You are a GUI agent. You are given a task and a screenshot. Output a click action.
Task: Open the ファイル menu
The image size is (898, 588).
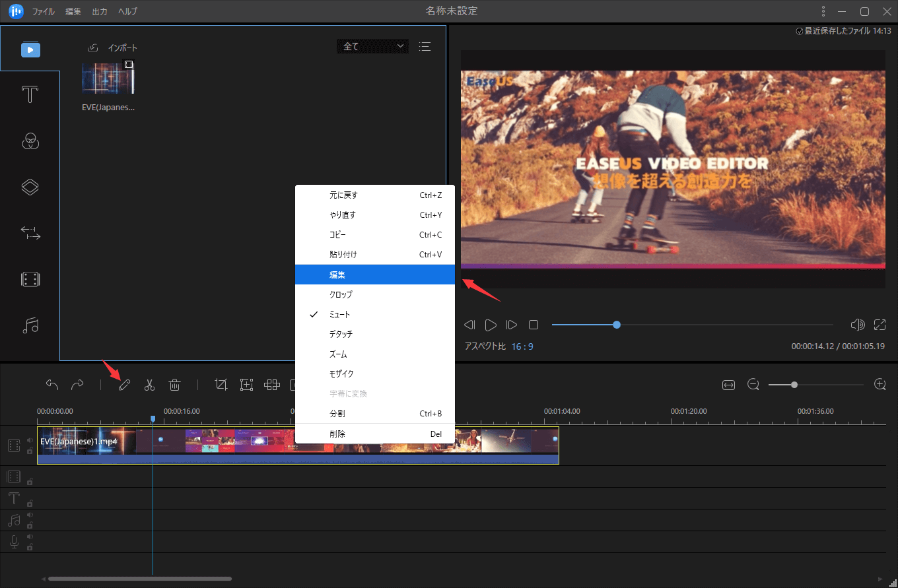coord(44,12)
